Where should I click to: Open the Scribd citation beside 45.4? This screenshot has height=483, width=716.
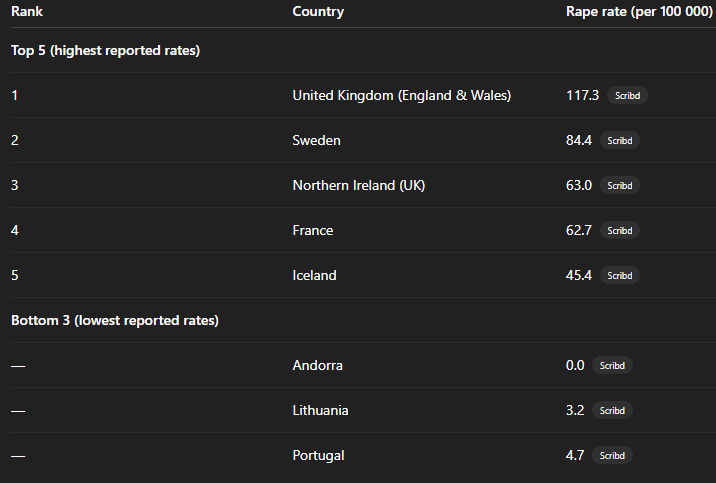coord(620,275)
